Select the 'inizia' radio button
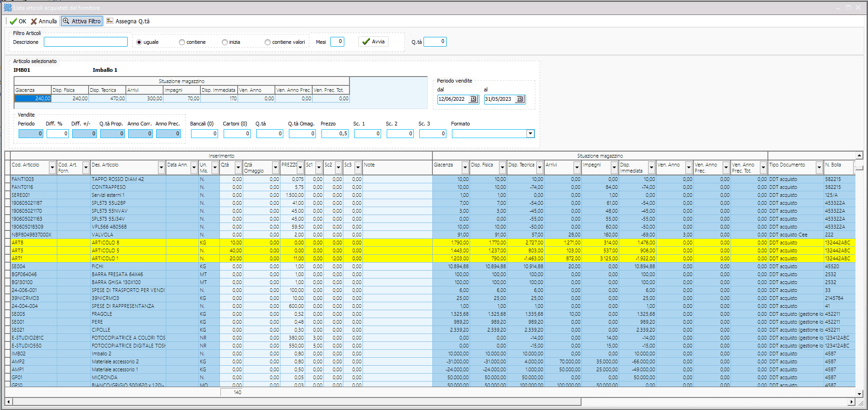 [x=225, y=42]
